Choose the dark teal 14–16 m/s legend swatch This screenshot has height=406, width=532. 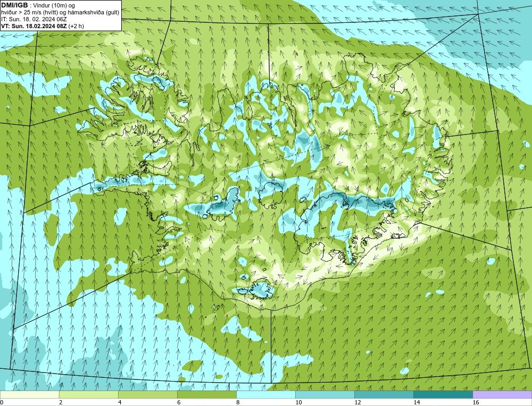(443, 394)
